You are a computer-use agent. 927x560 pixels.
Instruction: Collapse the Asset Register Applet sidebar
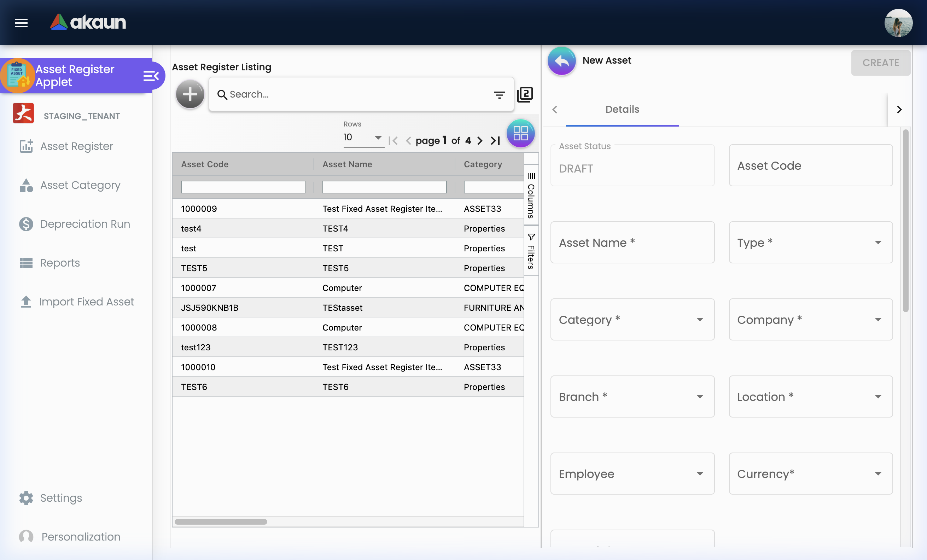pos(151,75)
